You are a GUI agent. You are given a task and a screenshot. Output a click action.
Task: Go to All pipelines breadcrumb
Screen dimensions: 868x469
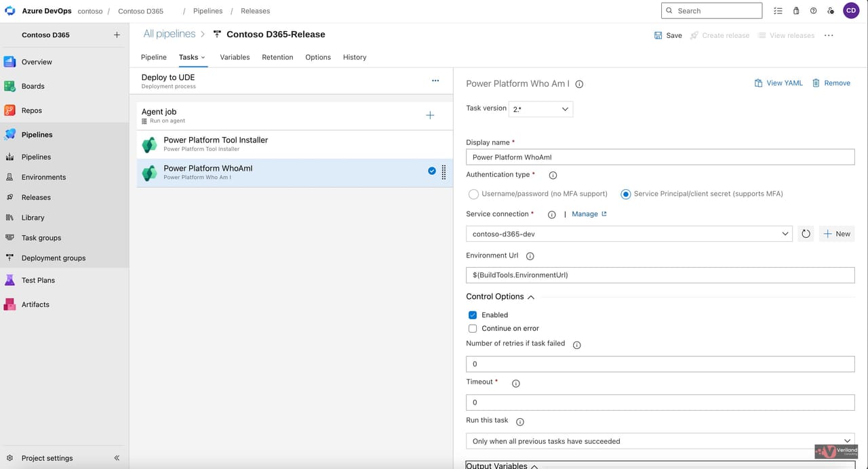[x=170, y=34]
